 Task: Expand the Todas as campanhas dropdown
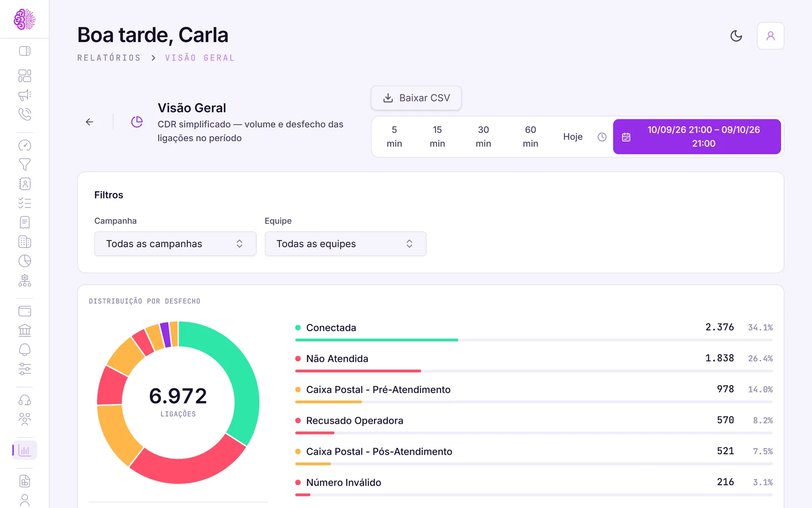pyautogui.click(x=175, y=244)
